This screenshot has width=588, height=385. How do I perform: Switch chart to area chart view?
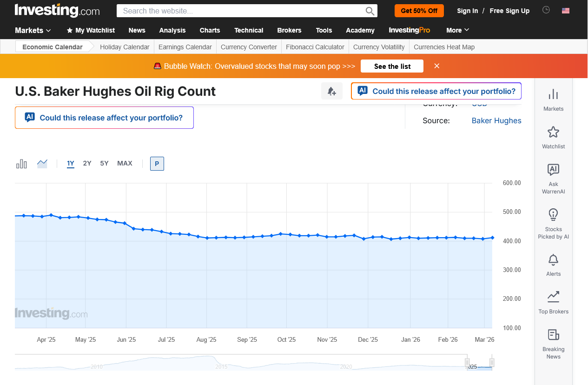coord(42,164)
